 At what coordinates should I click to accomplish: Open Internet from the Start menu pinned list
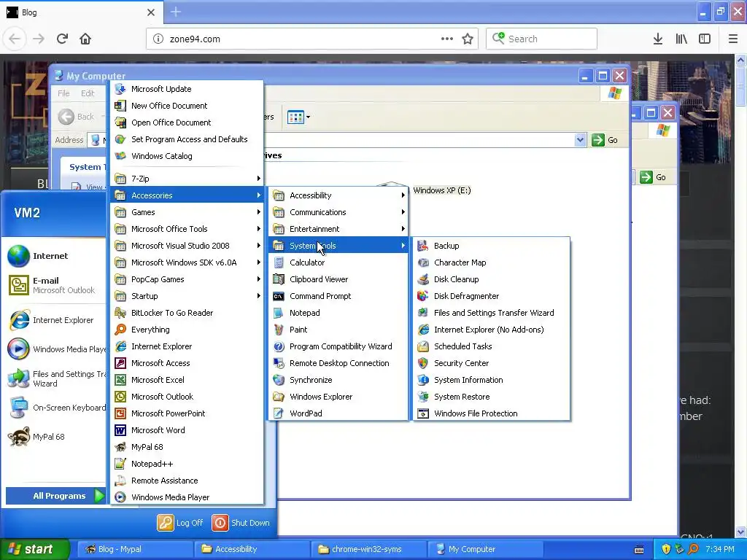tap(53, 256)
